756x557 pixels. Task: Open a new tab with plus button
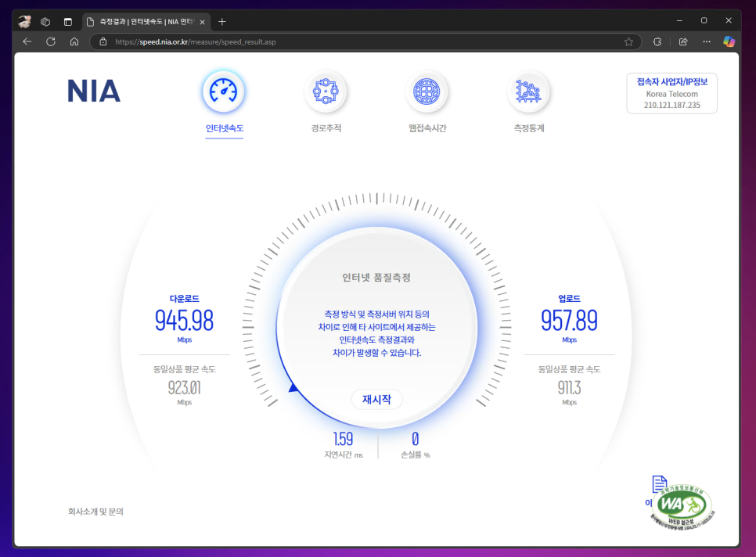coord(221,22)
